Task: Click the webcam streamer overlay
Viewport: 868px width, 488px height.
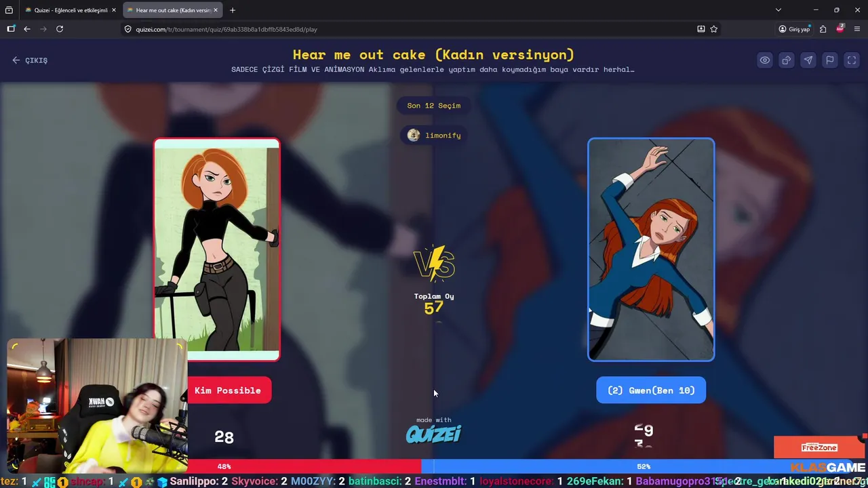Action: point(97,405)
